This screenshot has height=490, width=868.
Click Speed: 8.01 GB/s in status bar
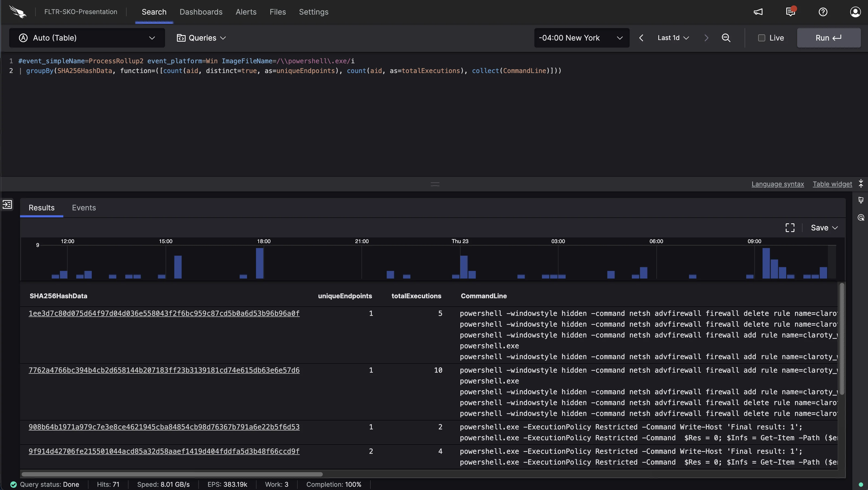point(163,484)
